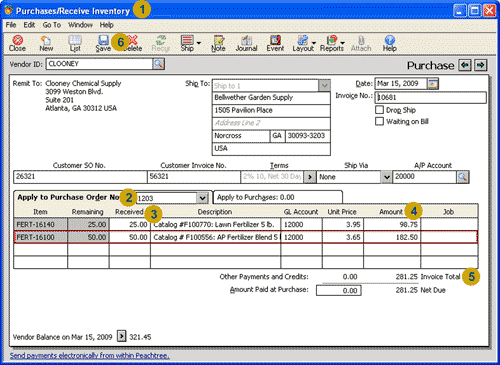Click the Customer SO No. field
The image size is (500, 365).
[80, 177]
